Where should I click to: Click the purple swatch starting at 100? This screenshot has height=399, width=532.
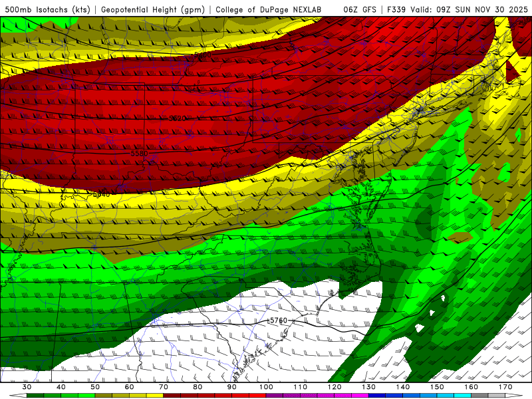275,396
